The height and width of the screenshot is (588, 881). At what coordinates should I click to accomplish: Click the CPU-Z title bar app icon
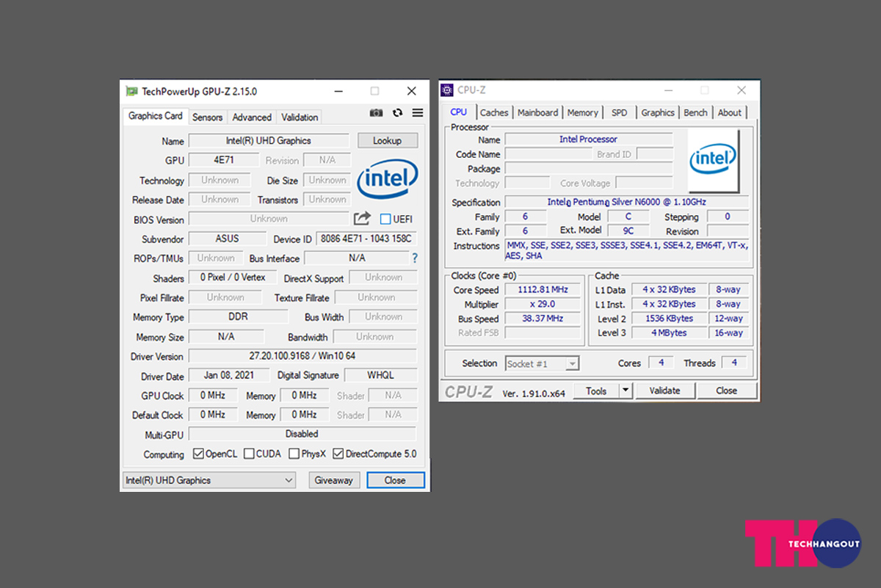446,90
